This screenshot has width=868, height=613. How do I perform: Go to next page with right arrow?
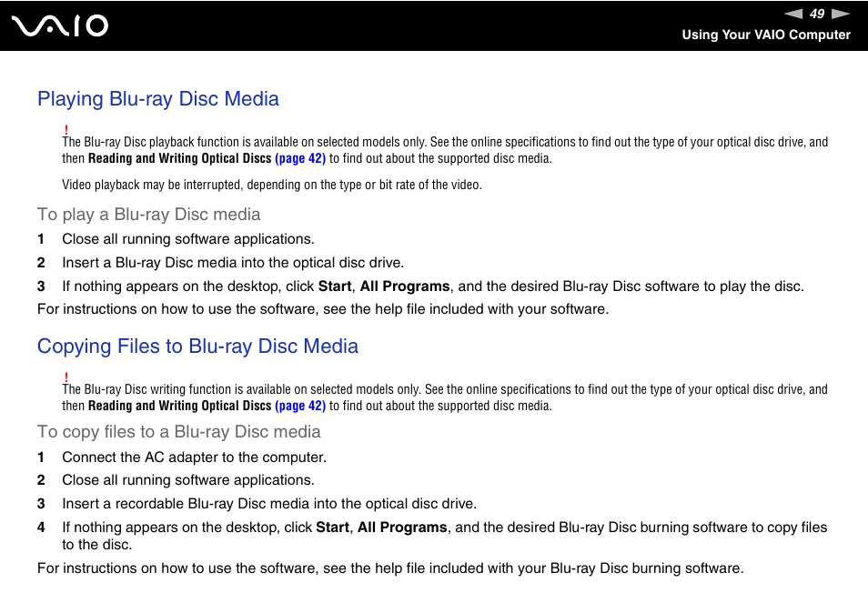click(841, 14)
